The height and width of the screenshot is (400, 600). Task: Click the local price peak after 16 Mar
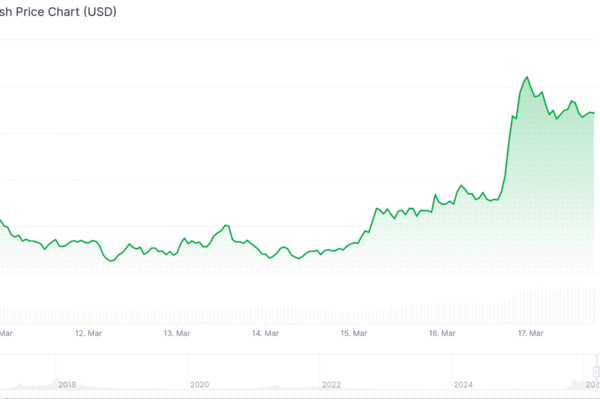tap(461, 185)
